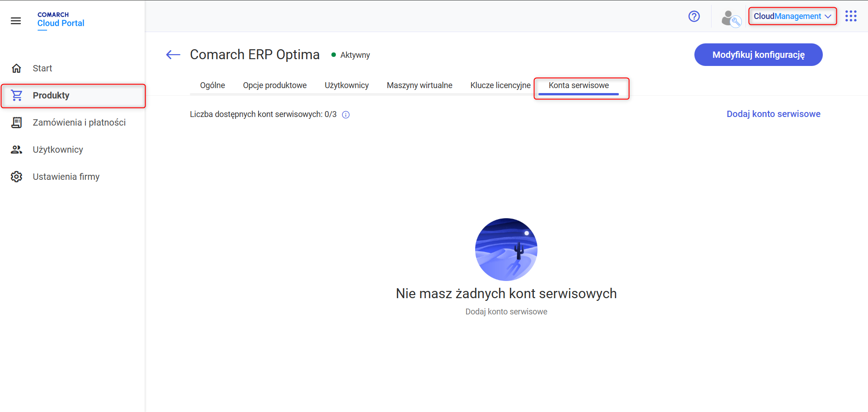Switch to Opcje produktowe tab

(274, 85)
